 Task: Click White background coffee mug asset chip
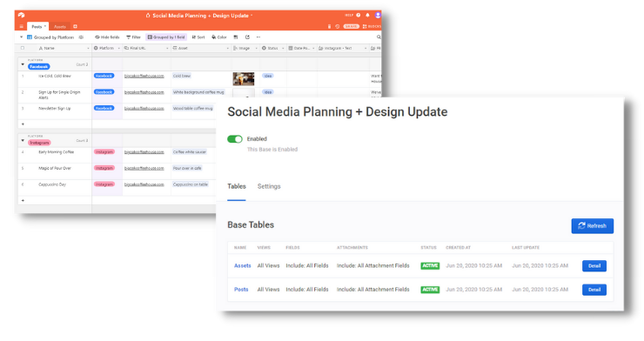(x=198, y=92)
